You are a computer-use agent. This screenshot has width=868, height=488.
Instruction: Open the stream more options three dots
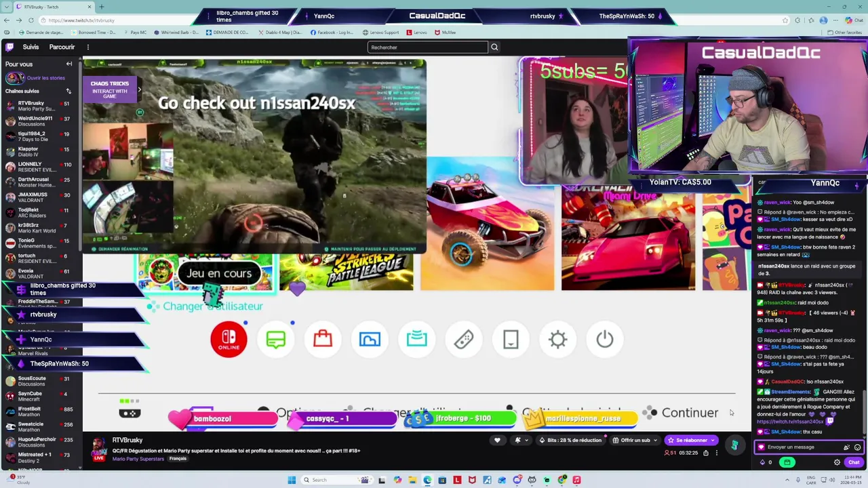click(x=716, y=453)
